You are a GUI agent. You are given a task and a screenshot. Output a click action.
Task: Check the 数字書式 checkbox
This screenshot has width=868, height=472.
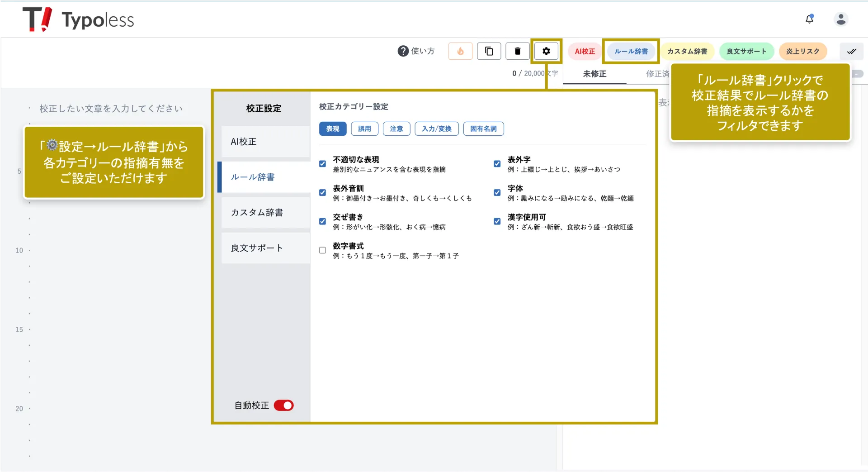coord(322,250)
